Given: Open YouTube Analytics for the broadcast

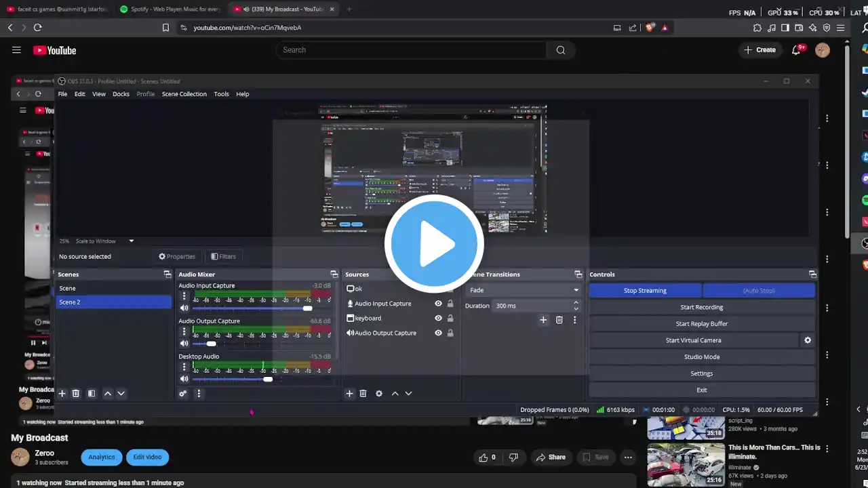Looking at the screenshot, I should [102, 457].
